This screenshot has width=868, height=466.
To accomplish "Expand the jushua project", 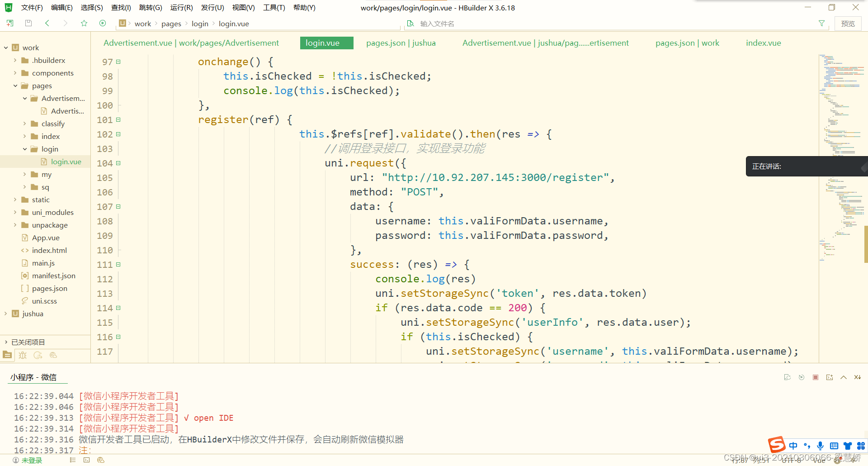I will pyautogui.click(x=6, y=314).
